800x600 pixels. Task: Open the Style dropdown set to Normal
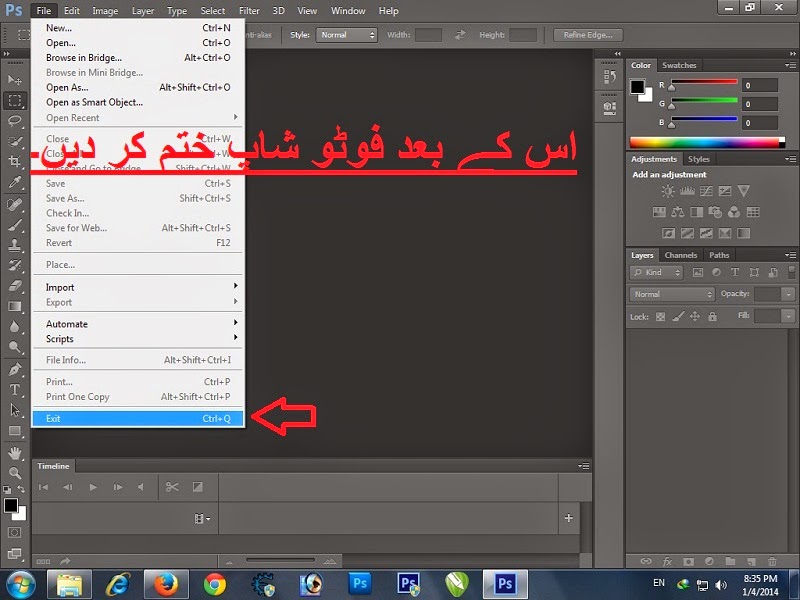(346, 35)
